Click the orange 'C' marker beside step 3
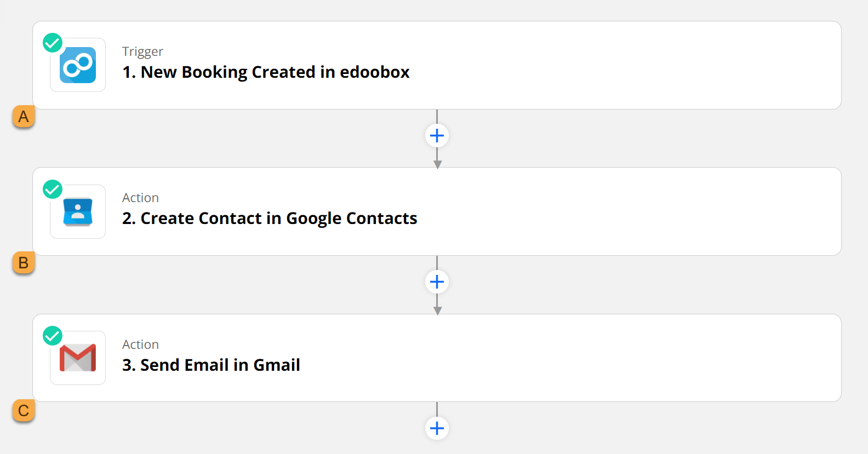The height and width of the screenshot is (454, 868). [x=23, y=410]
